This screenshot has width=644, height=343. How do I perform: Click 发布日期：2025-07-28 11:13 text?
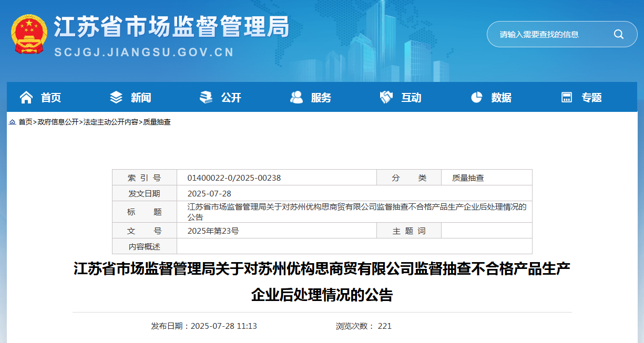point(204,326)
